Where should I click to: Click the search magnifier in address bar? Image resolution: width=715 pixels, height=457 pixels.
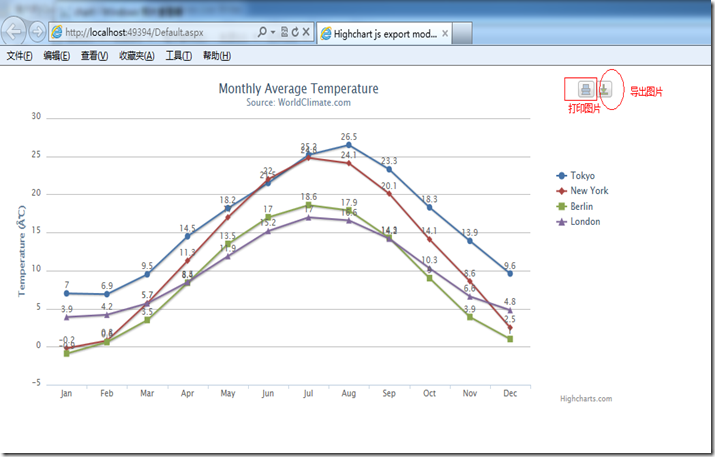tap(262, 34)
